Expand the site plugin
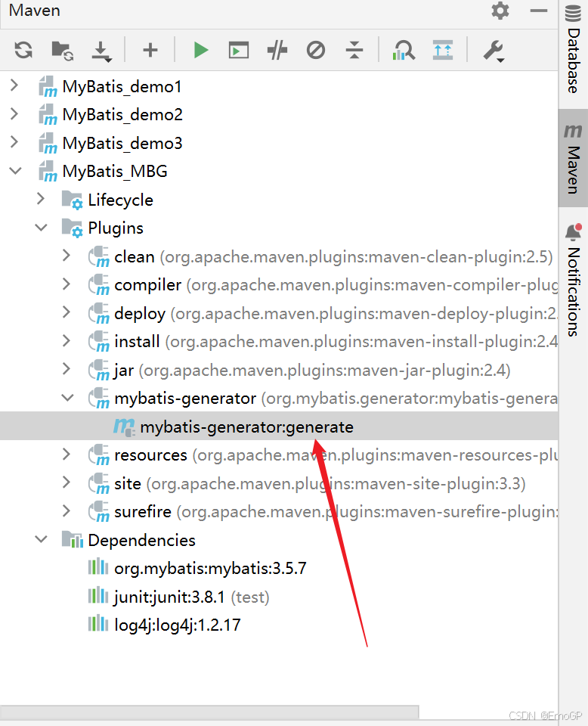 tap(67, 482)
